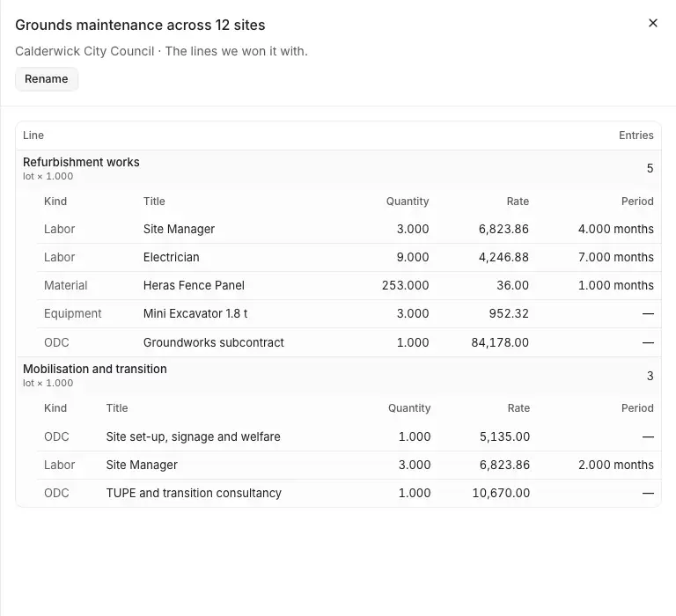Click the rate 36.00 cell
The width and height of the screenshot is (676, 616).
(512, 285)
